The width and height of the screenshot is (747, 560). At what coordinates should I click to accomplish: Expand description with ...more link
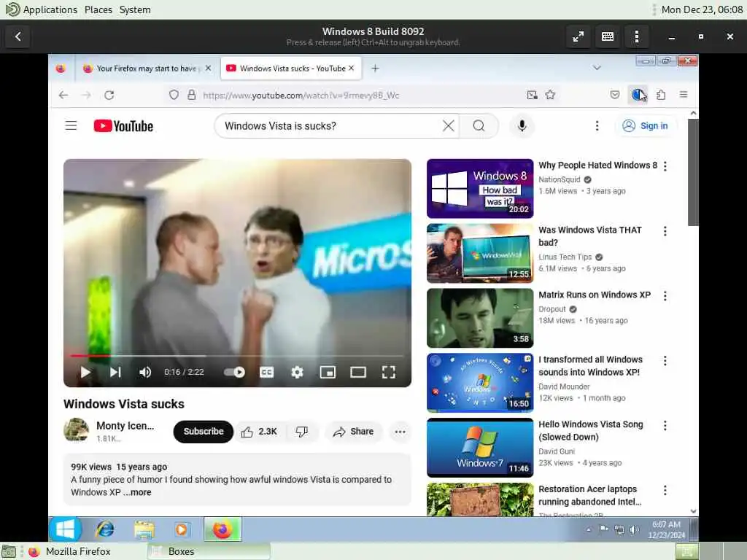tap(137, 492)
